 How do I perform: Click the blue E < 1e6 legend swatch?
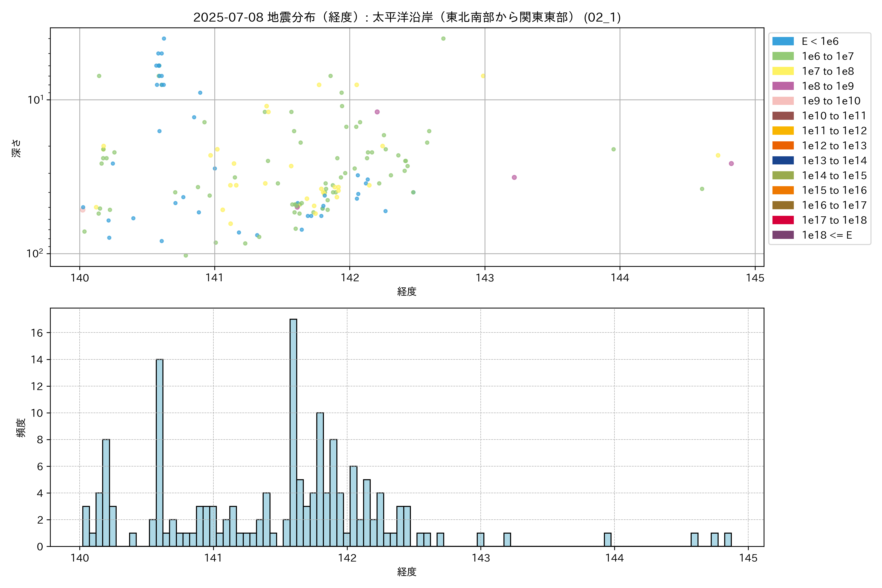783,41
